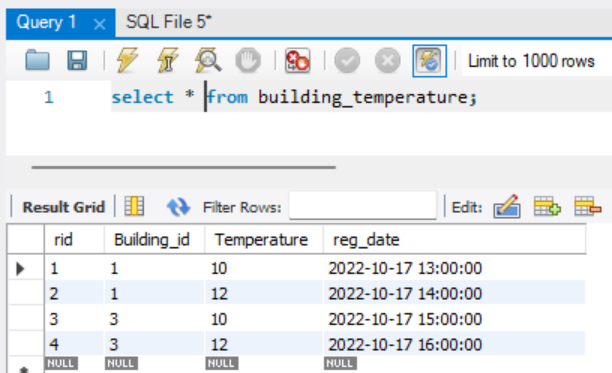The image size is (612, 373).
Task: Select the cell 2022-10-17 15:00:00
Action: pyautogui.click(x=455, y=319)
